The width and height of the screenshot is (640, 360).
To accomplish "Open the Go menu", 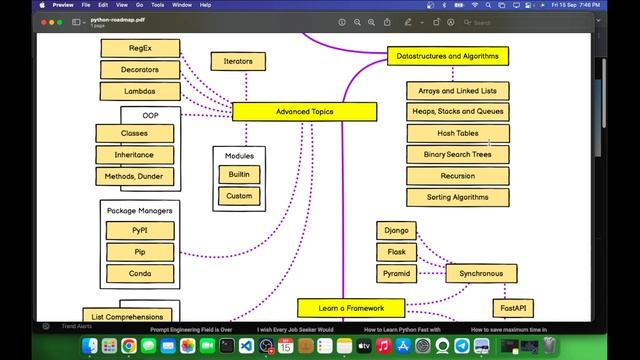I will click(140, 5).
